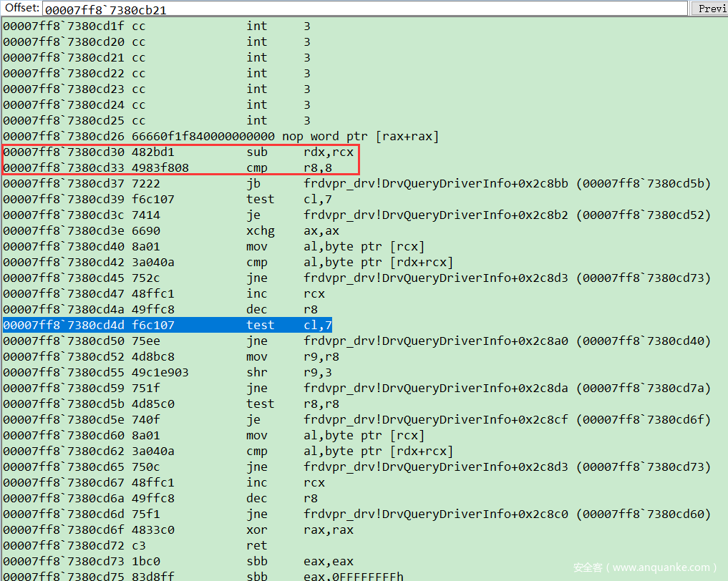
Task: Click the Offset address input field
Action: pos(364,9)
